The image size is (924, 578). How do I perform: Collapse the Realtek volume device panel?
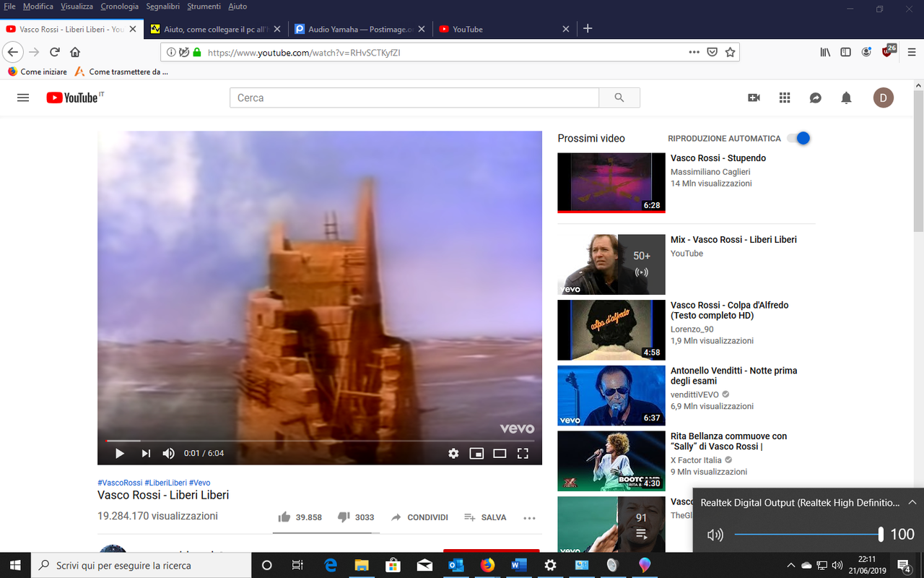coord(912,502)
